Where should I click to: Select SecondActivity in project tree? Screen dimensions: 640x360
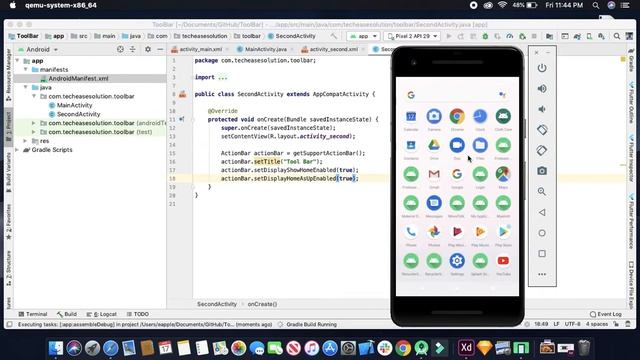coord(78,114)
